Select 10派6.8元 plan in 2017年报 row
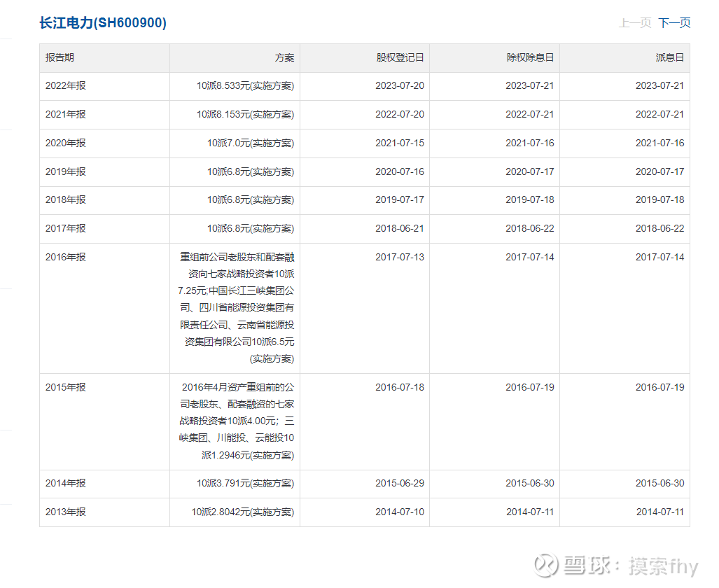The width and height of the screenshot is (719, 588). pyautogui.click(x=251, y=228)
